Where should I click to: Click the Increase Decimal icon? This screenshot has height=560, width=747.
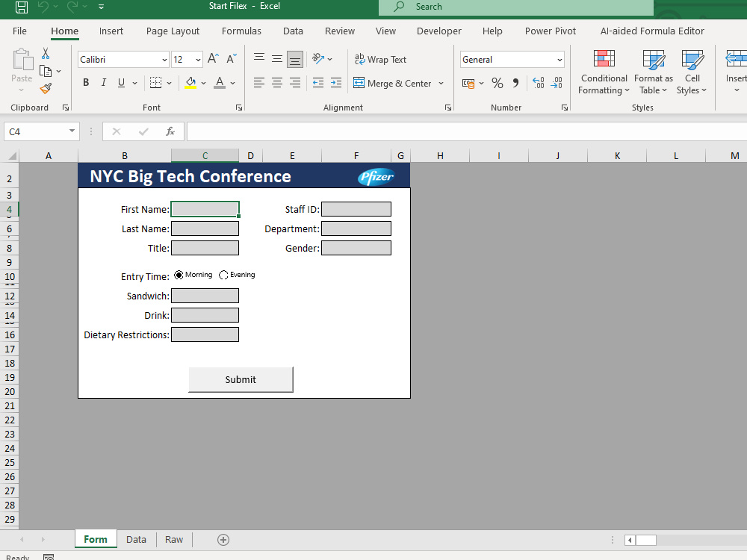point(539,83)
